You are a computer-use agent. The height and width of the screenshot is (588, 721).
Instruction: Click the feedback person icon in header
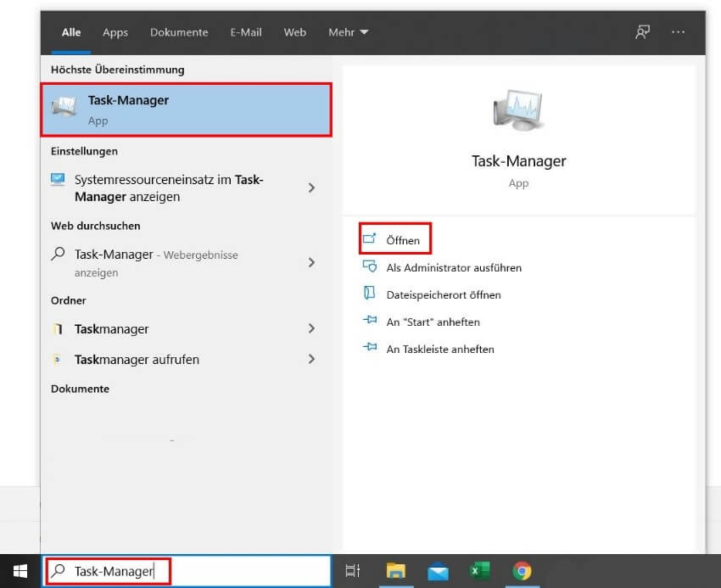click(x=642, y=32)
